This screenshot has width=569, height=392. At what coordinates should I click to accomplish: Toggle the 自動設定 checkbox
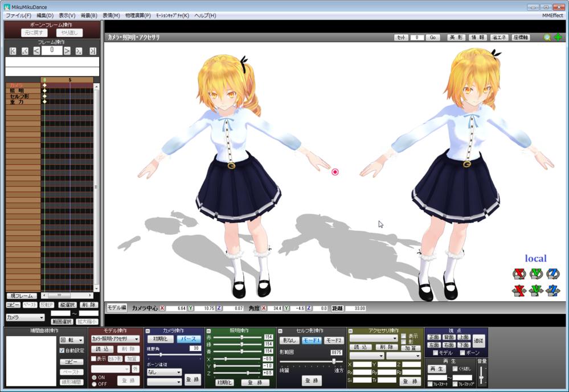[x=63, y=351]
